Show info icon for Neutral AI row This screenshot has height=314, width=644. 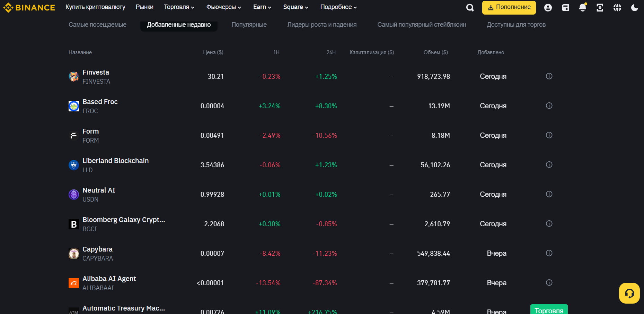click(x=549, y=194)
